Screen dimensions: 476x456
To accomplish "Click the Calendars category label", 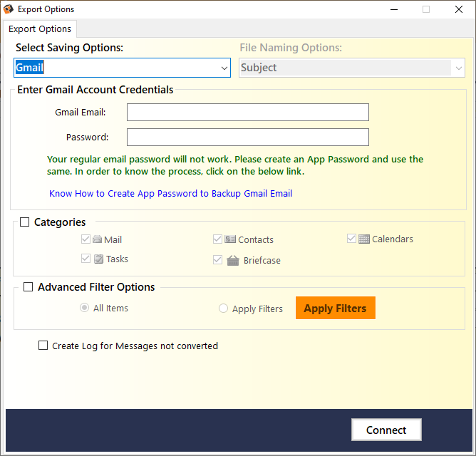I will click(393, 239).
